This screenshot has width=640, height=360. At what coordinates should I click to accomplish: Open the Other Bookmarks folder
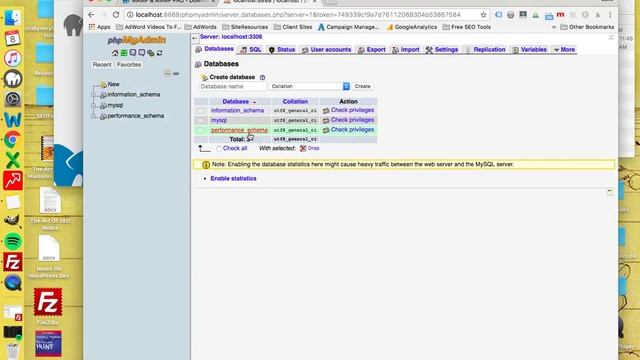click(x=587, y=27)
